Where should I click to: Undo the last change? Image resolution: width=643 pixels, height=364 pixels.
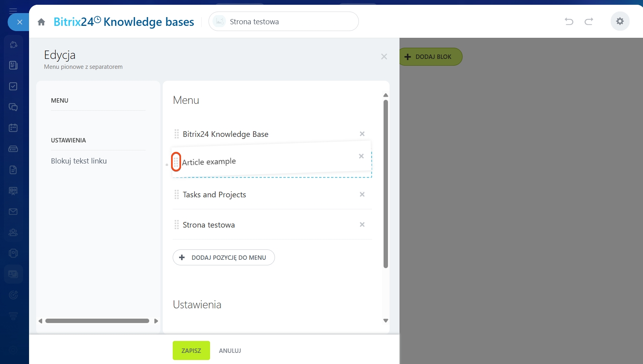pyautogui.click(x=569, y=21)
